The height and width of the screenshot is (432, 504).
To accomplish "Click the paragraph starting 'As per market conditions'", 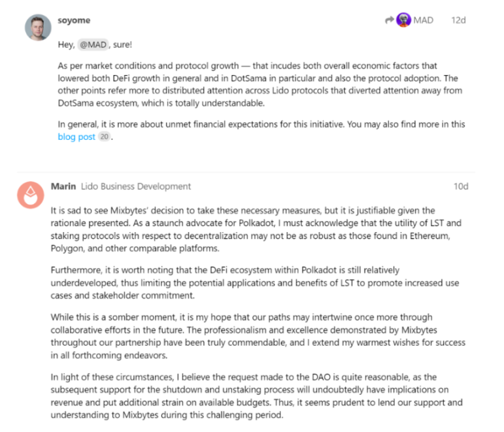I will click(x=260, y=84).
